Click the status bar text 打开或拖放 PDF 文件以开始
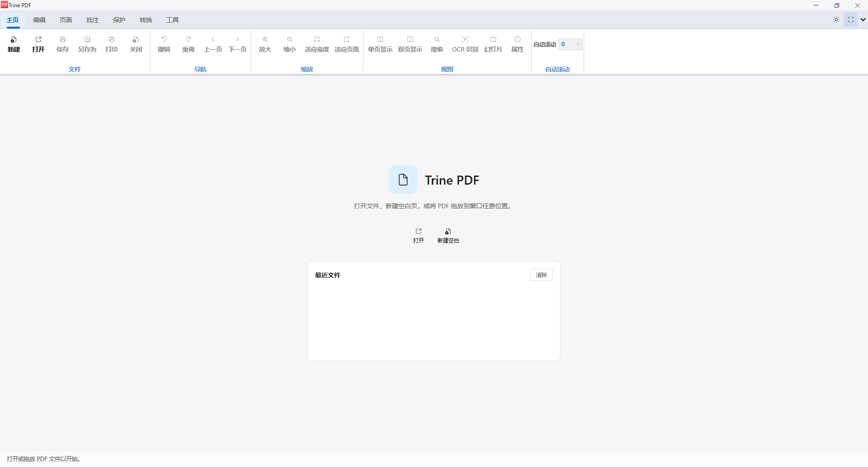Viewport: 868px width, 467px height. (x=43, y=459)
